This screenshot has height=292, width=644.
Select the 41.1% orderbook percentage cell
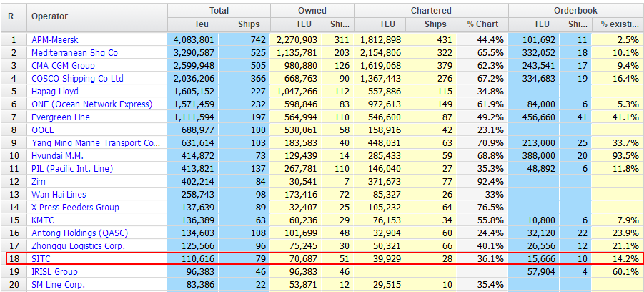tap(618, 117)
